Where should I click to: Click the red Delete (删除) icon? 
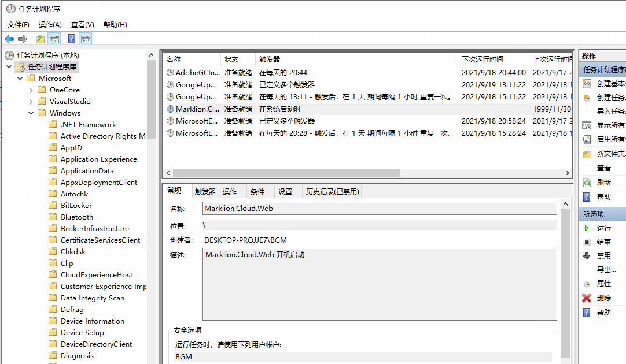point(587,298)
